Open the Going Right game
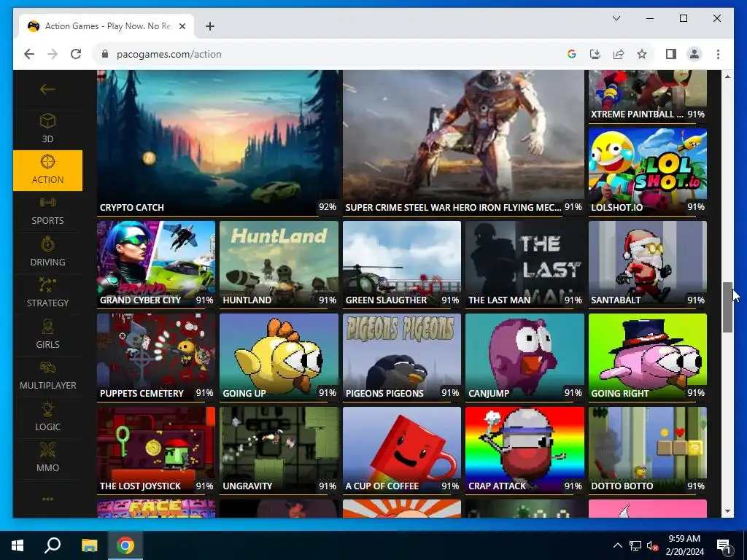The width and height of the screenshot is (747, 560). (x=648, y=357)
